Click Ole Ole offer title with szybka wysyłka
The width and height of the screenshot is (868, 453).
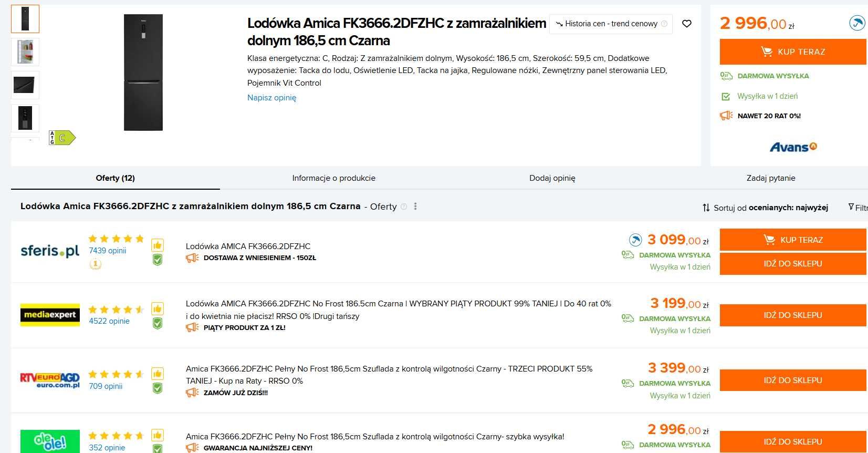coord(375,437)
